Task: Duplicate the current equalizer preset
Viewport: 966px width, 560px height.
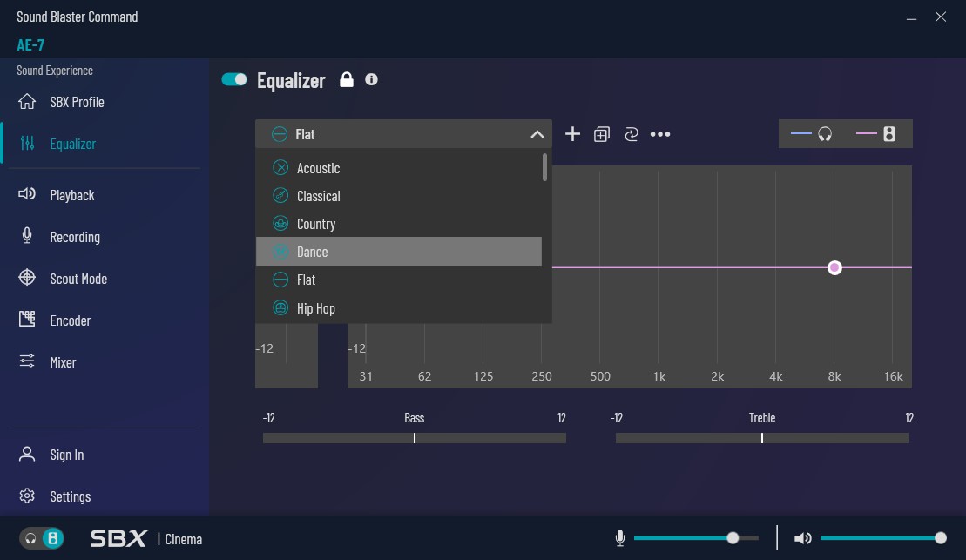Action: pyautogui.click(x=601, y=134)
